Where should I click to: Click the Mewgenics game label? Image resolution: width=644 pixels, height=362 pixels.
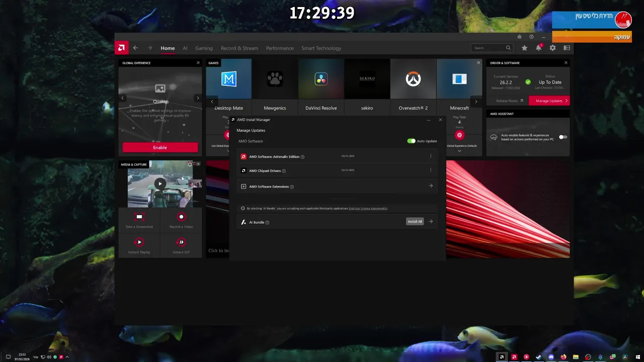[x=275, y=108]
